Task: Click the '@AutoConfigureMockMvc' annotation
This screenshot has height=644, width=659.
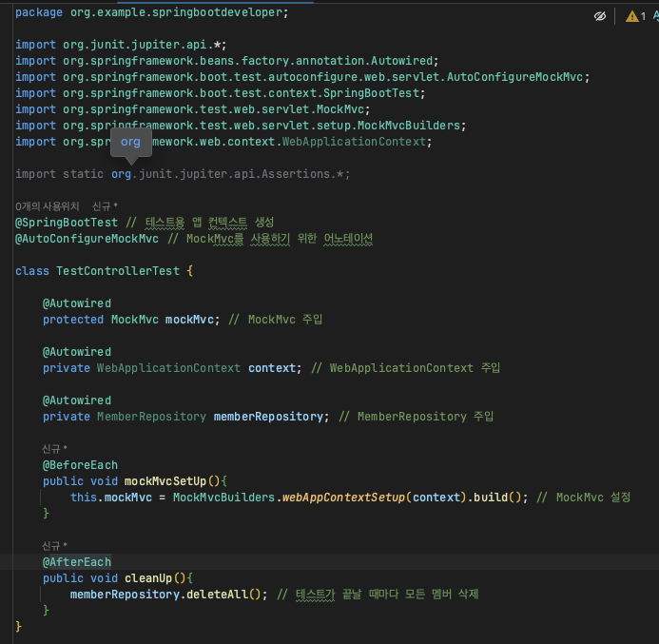Action: click(x=87, y=239)
